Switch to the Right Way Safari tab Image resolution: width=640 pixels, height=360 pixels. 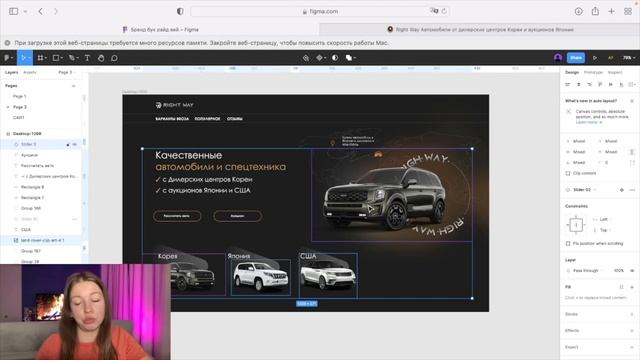(x=480, y=29)
